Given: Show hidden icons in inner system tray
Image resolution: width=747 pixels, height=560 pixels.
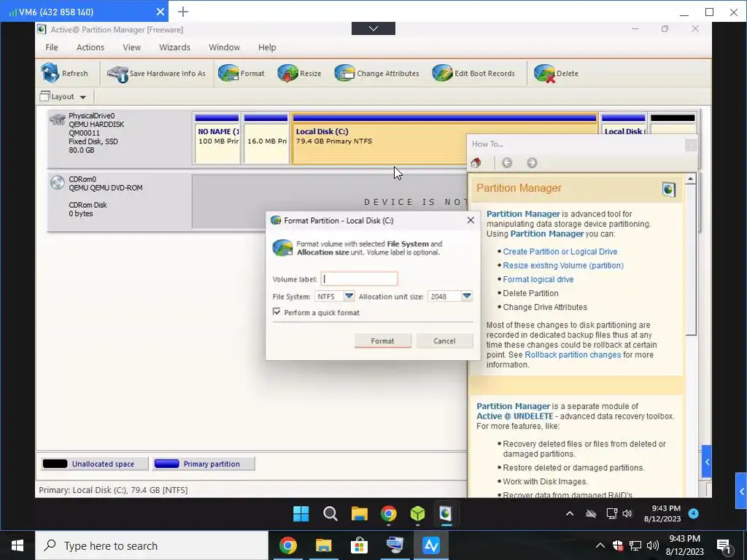Looking at the screenshot, I should click(x=569, y=513).
